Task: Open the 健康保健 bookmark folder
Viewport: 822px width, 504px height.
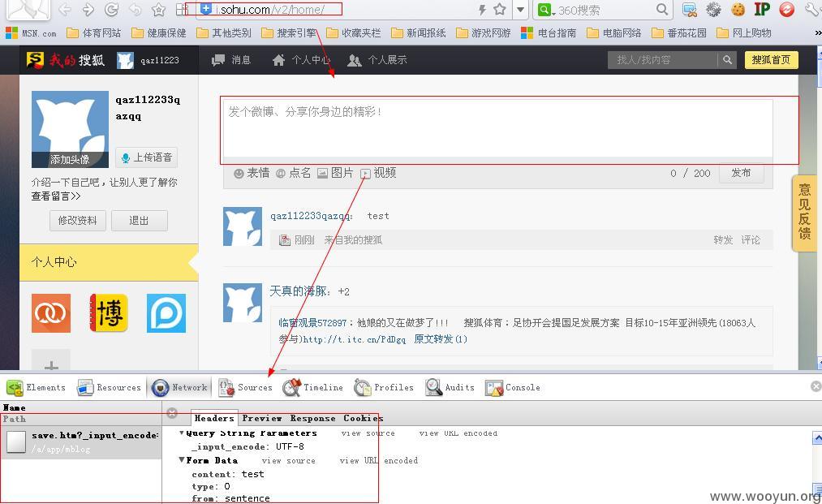Action: pyautogui.click(x=159, y=33)
